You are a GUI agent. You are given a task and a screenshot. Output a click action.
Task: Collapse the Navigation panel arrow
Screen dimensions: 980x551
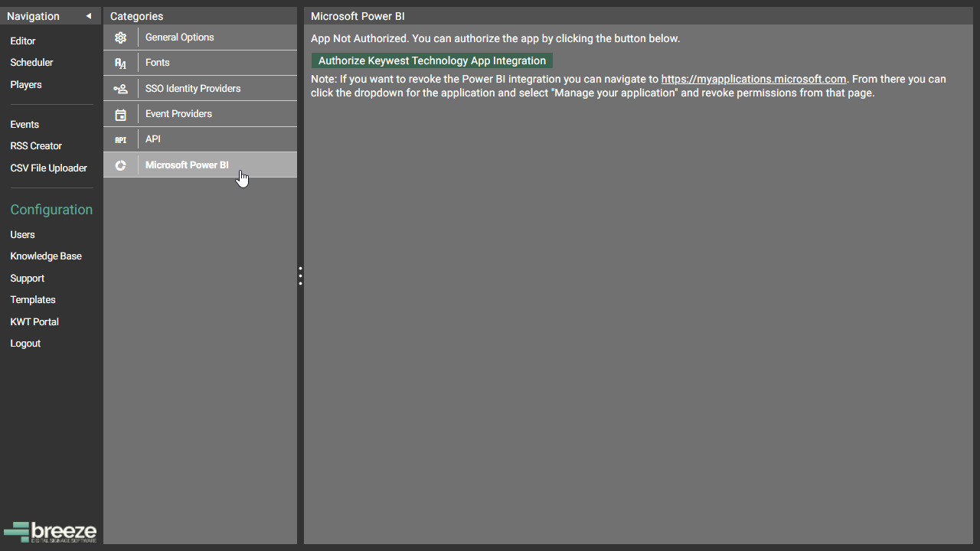[89, 16]
